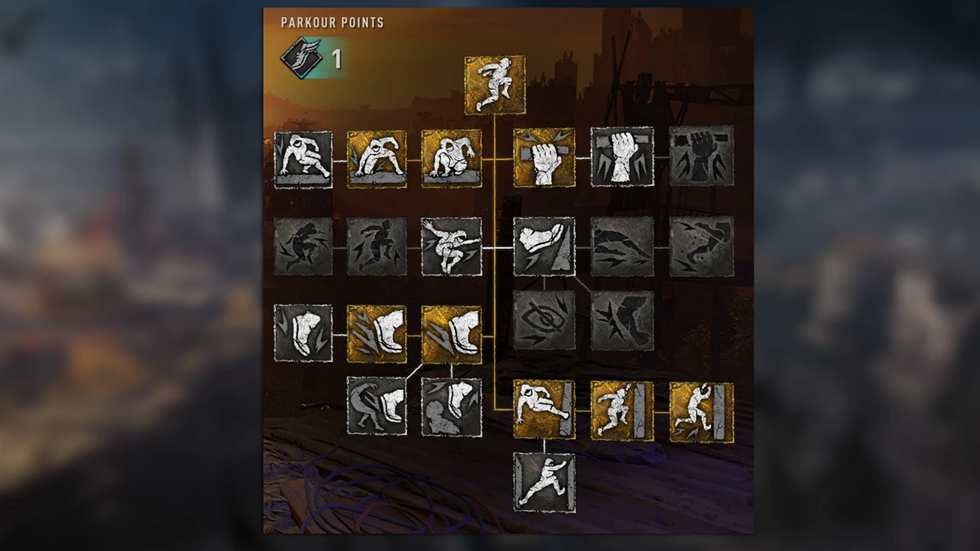Choose the gold boot skill nearest the central line
The image size is (980, 551).
tap(452, 334)
